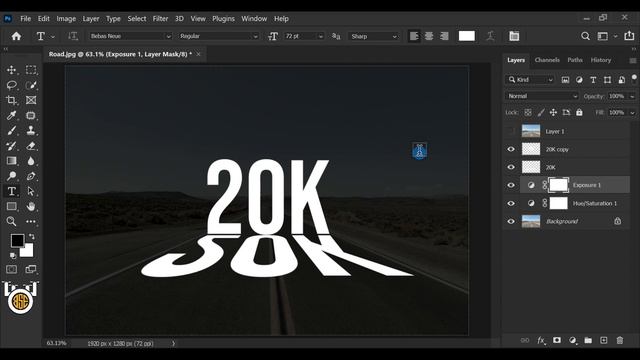Show Layer 1 visibility
640x360 pixels.
pyautogui.click(x=511, y=131)
